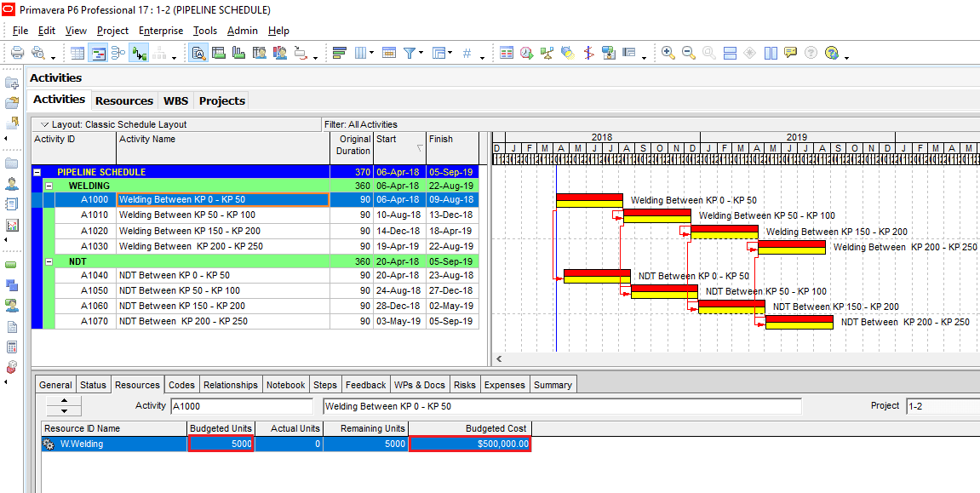Open the Status details tab
The image size is (980, 493).
(93, 385)
